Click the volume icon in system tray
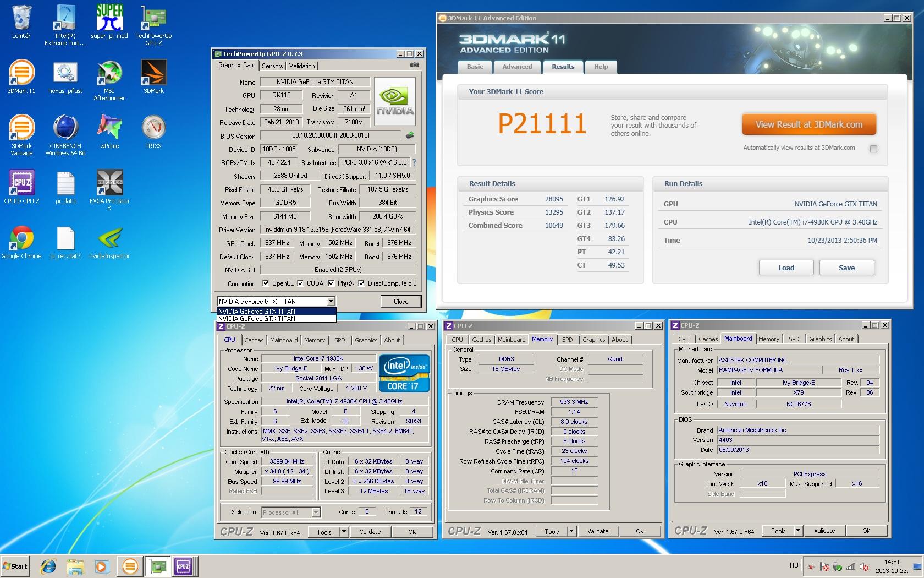The image size is (924, 578). coord(864,566)
